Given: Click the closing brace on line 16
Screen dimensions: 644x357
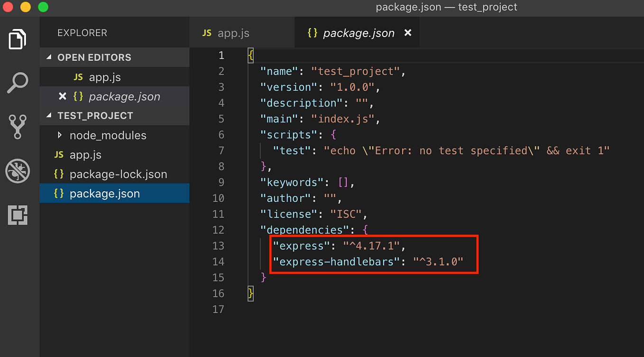Looking at the screenshot, I should (251, 293).
